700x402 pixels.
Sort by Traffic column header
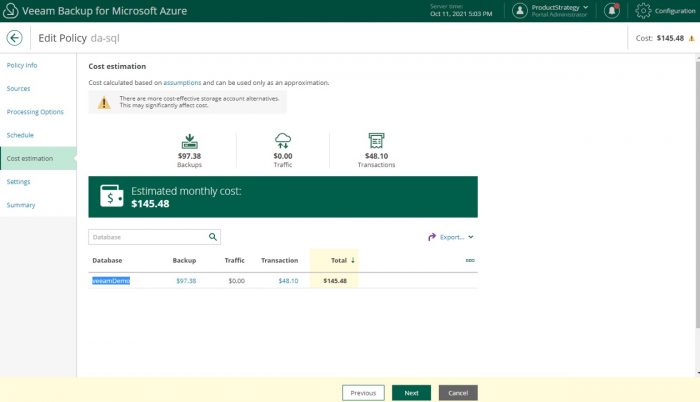[x=234, y=260]
